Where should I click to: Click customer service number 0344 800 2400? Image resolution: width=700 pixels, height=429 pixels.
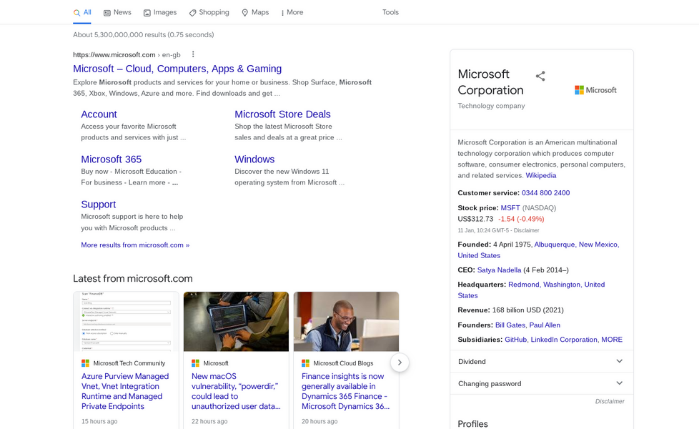pos(546,193)
